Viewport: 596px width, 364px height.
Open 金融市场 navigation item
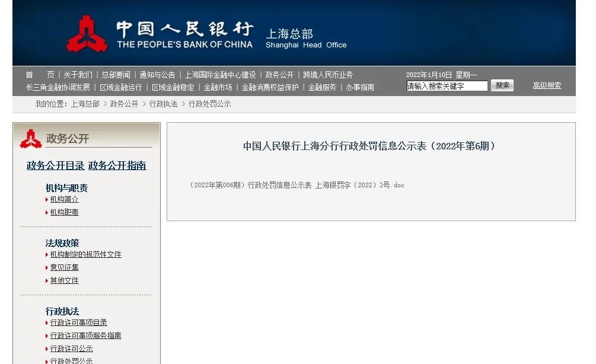218,87
